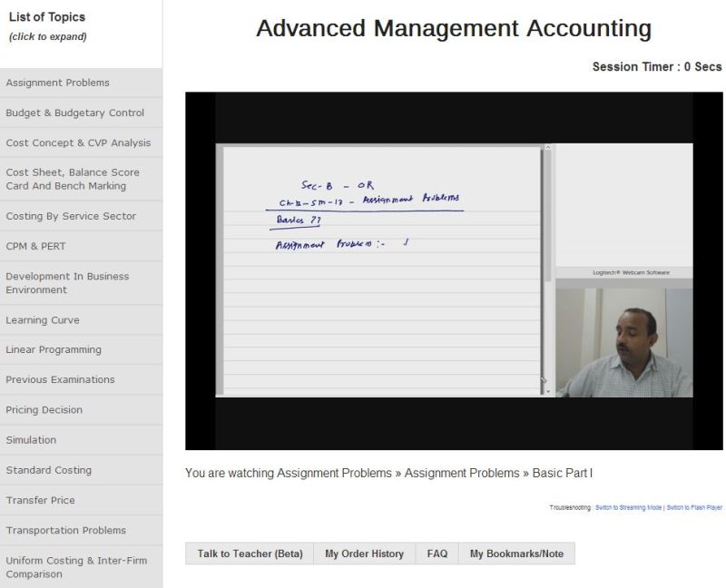The image size is (726, 588).
Task: Open the FAQ tab
Action: coord(437,554)
